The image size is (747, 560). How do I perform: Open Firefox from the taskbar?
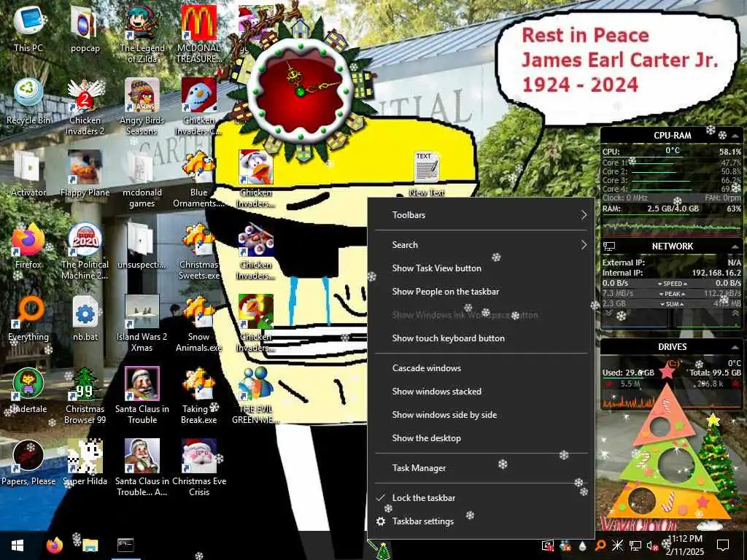(54, 545)
